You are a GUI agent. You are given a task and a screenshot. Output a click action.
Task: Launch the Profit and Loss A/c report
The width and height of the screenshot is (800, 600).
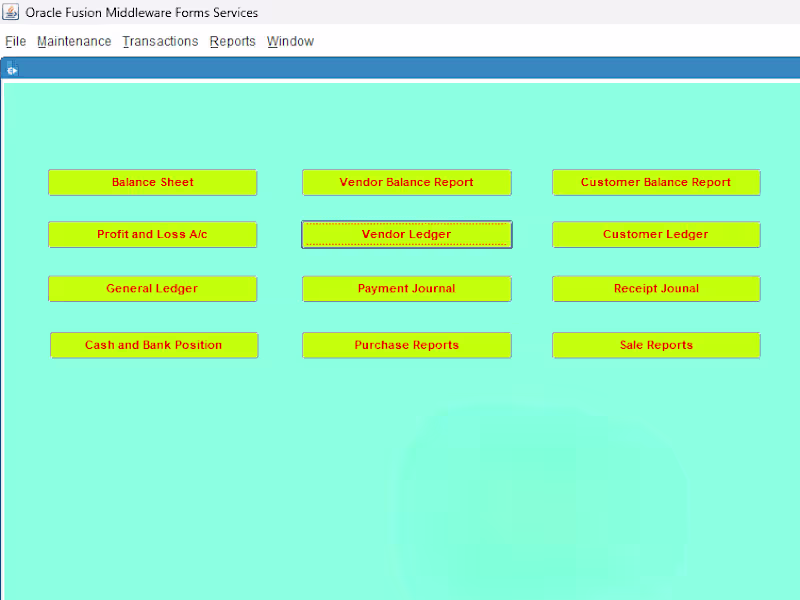153,235
